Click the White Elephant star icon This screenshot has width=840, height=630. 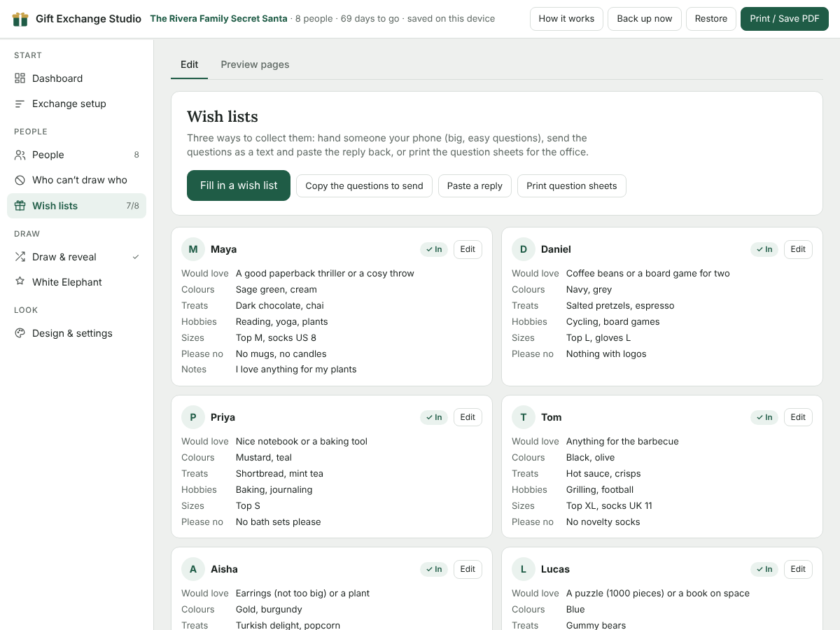pyautogui.click(x=20, y=282)
